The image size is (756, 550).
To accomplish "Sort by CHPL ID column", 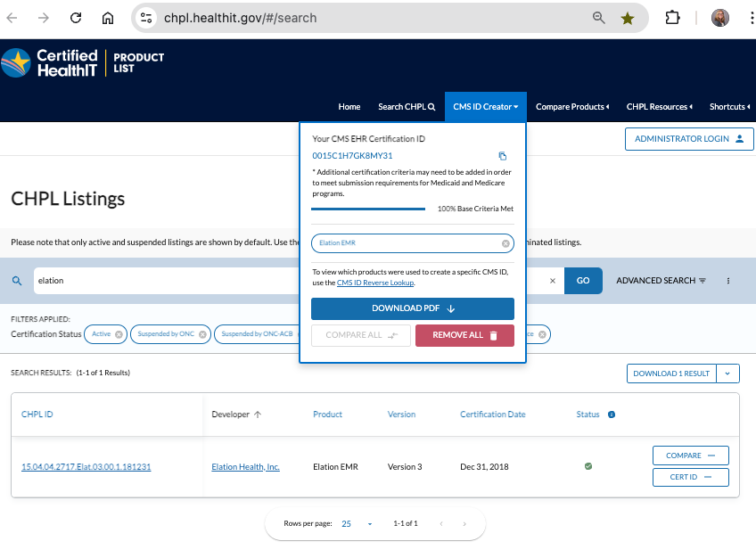I will pyautogui.click(x=37, y=415).
